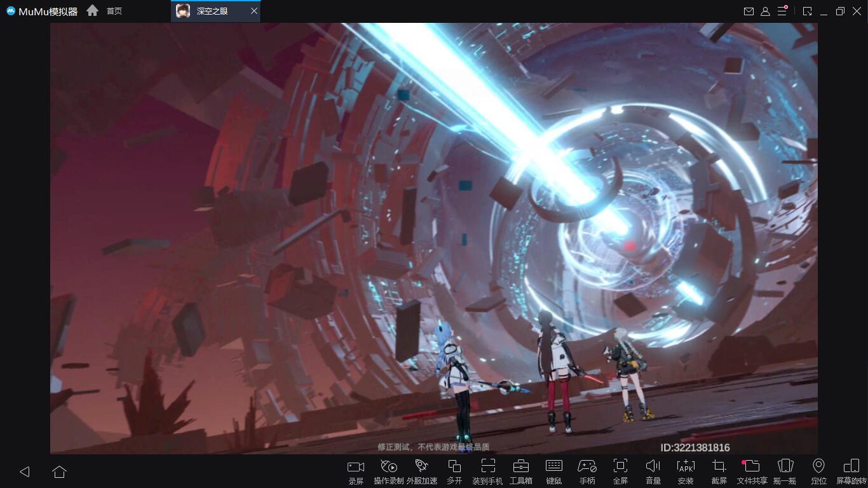
Task: Open the hamburger main menu
Action: [x=782, y=11]
